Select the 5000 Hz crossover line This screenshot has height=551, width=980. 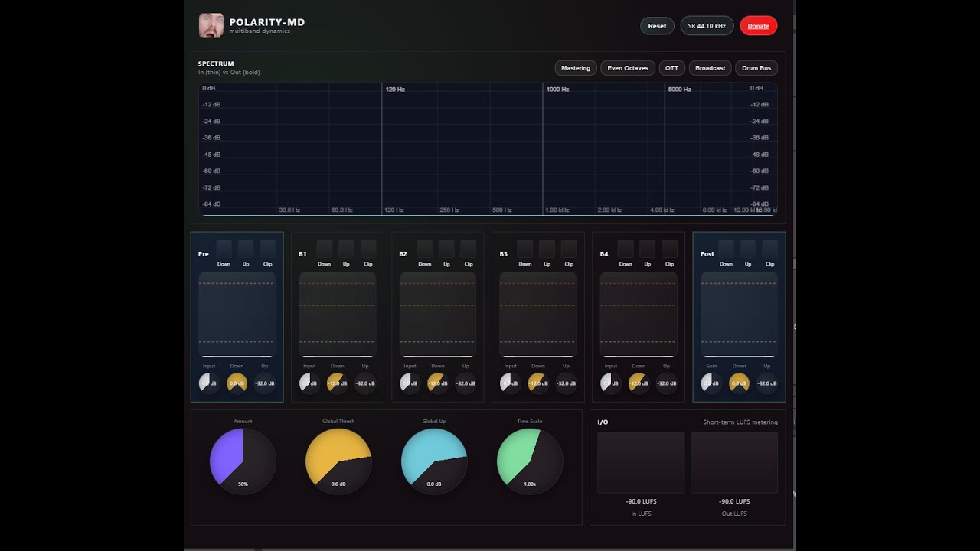coord(665,149)
